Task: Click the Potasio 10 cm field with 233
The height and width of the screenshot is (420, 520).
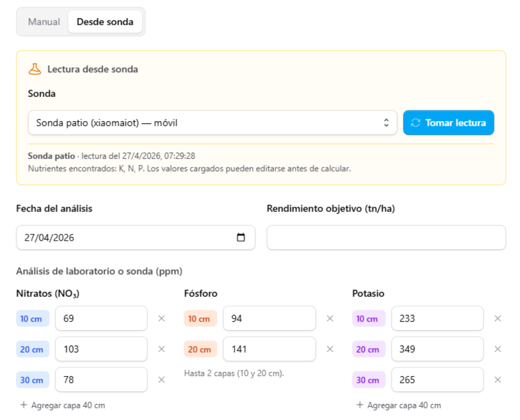Action: click(x=437, y=318)
